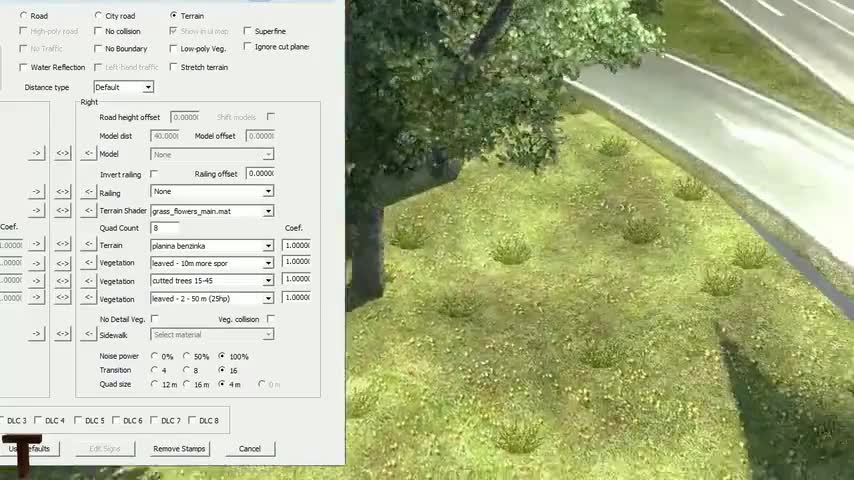The width and height of the screenshot is (854, 480).
Task: Enable the No Detail Veg. checkbox
Action: point(155,319)
